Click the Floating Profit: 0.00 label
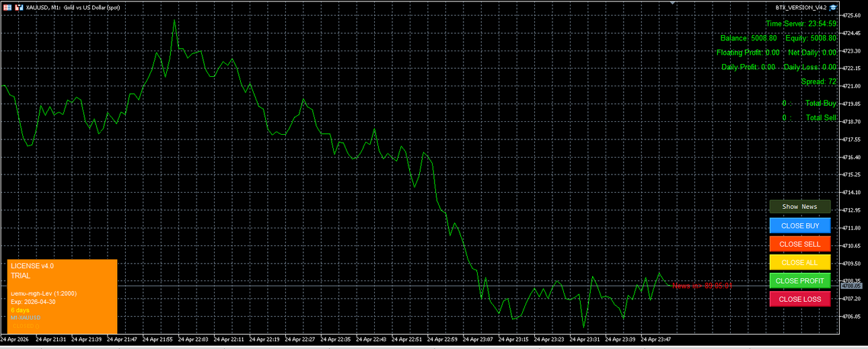Image resolution: width=868 pixels, height=349 pixels. (748, 53)
